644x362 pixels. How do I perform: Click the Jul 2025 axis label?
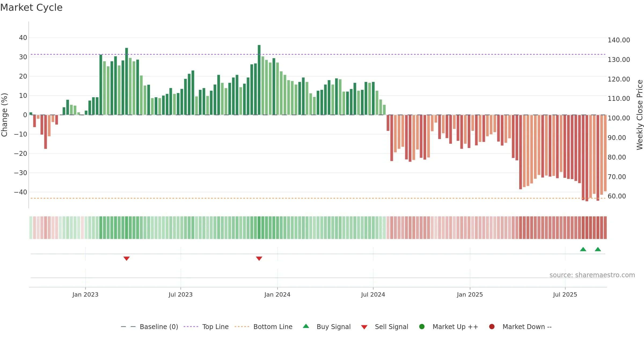coord(565,294)
